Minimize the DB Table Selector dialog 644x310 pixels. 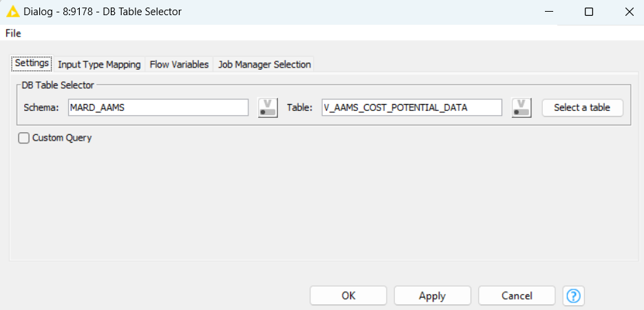(548, 12)
